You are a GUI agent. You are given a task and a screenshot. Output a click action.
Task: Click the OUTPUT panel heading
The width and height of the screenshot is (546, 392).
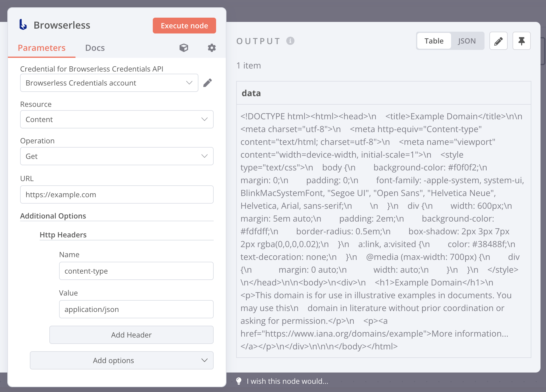(258, 41)
